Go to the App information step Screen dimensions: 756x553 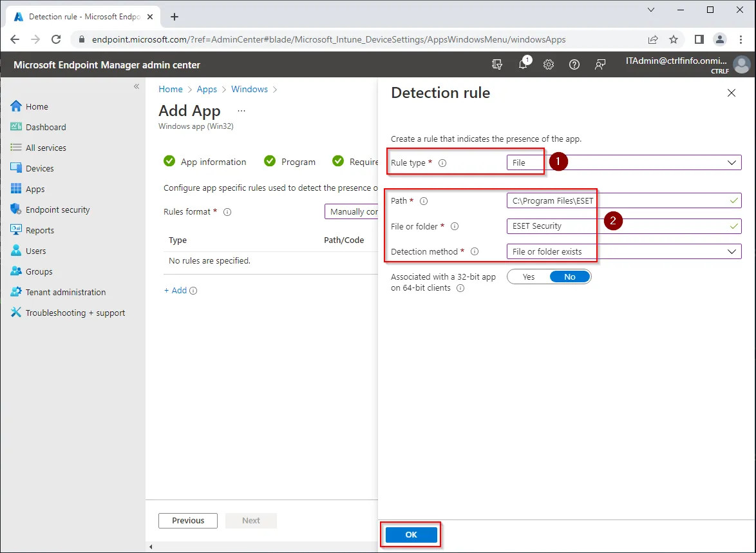click(205, 162)
